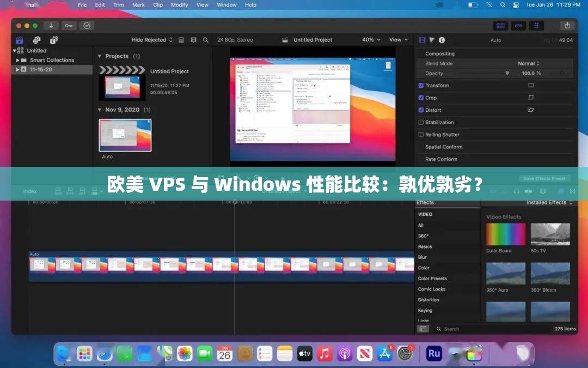Image resolution: width=588 pixels, height=368 pixels.
Task: Activate Crop onscreen control icon
Action: (531, 98)
